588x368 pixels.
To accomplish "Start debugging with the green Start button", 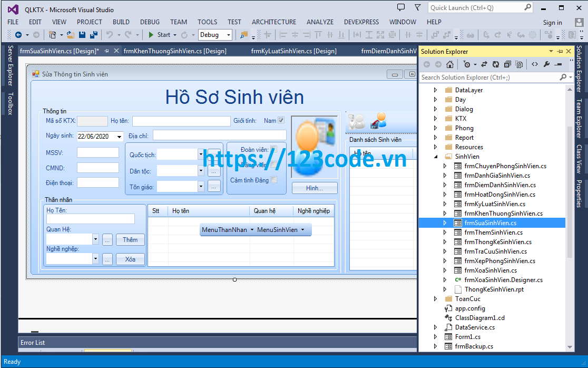I will (x=158, y=35).
